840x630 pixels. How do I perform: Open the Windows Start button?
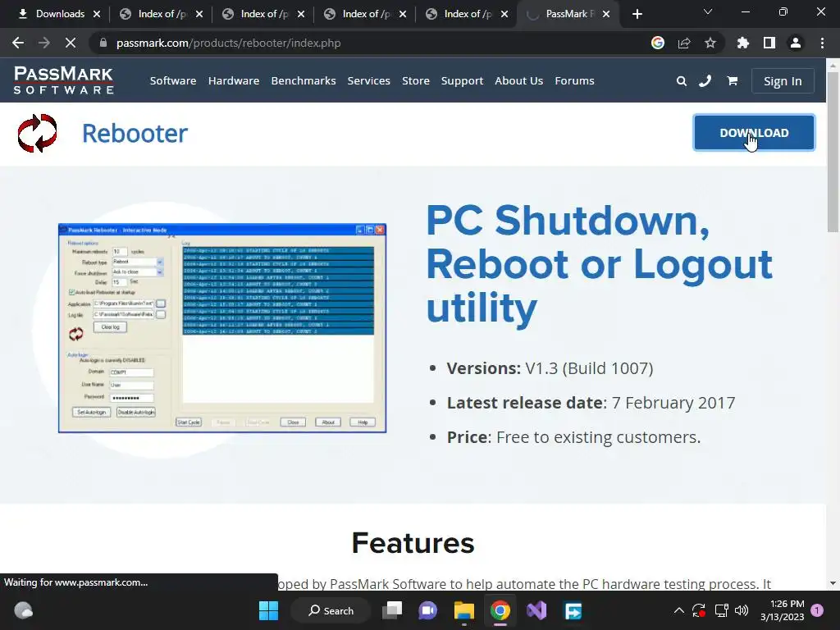[x=268, y=610]
